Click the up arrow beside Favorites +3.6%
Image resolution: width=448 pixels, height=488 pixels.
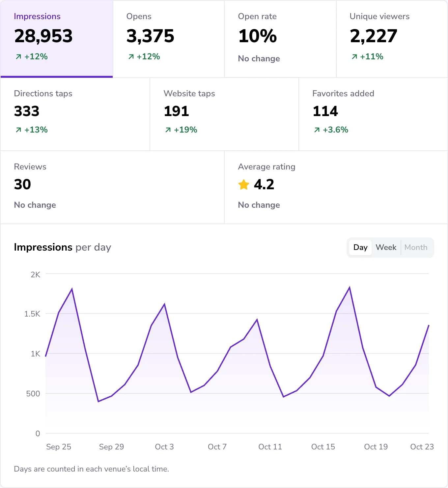(317, 130)
